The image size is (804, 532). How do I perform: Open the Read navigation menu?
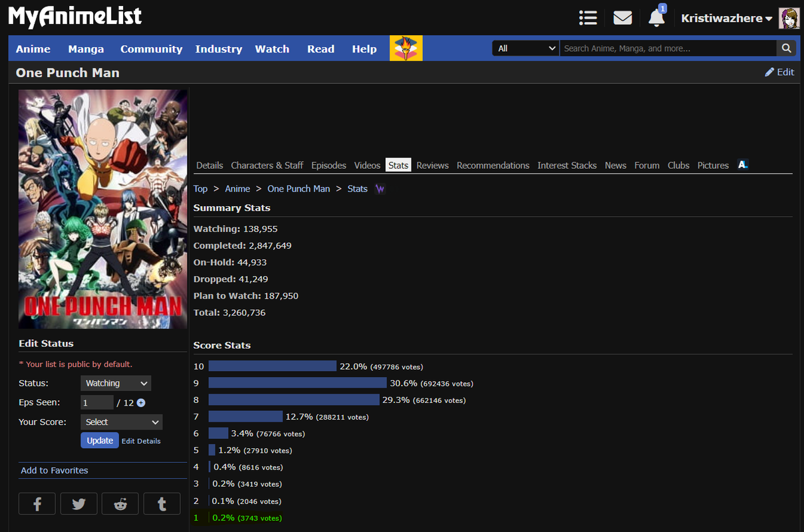point(321,49)
